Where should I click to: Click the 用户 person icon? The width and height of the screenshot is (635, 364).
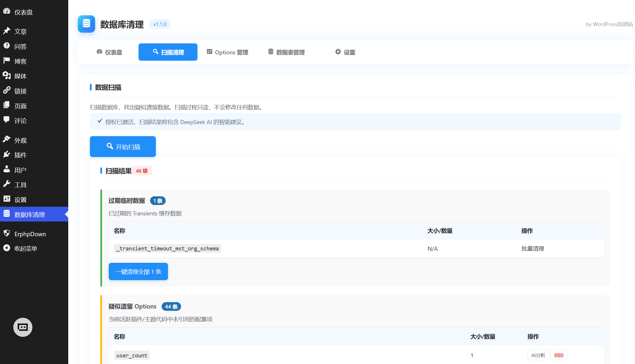(x=7, y=169)
